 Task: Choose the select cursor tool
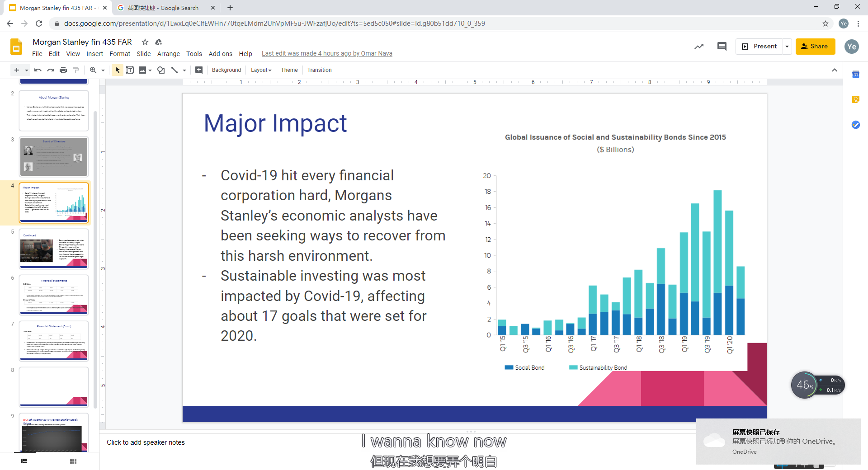pos(118,70)
